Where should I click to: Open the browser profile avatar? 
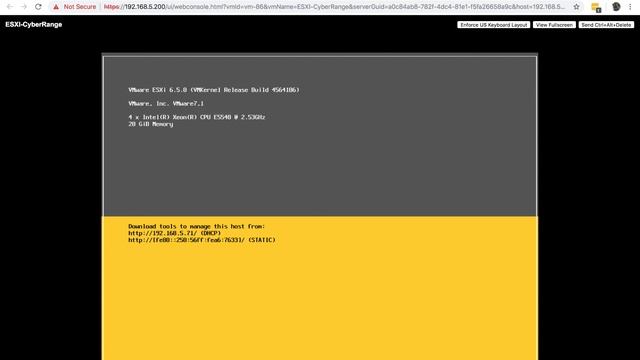click(616, 7)
